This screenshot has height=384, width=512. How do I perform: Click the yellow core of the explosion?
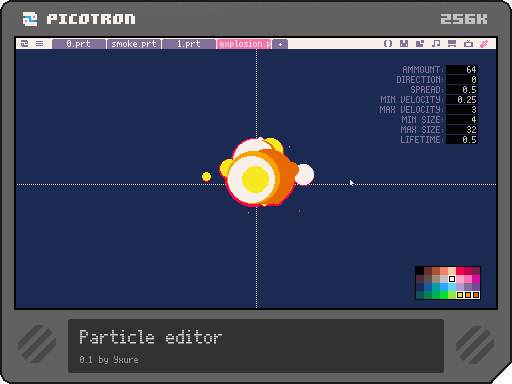[x=255, y=179]
